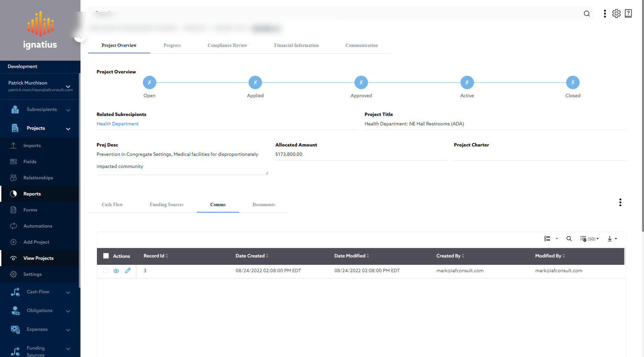Open the help question mark icon
644x357 pixels.
click(628, 14)
